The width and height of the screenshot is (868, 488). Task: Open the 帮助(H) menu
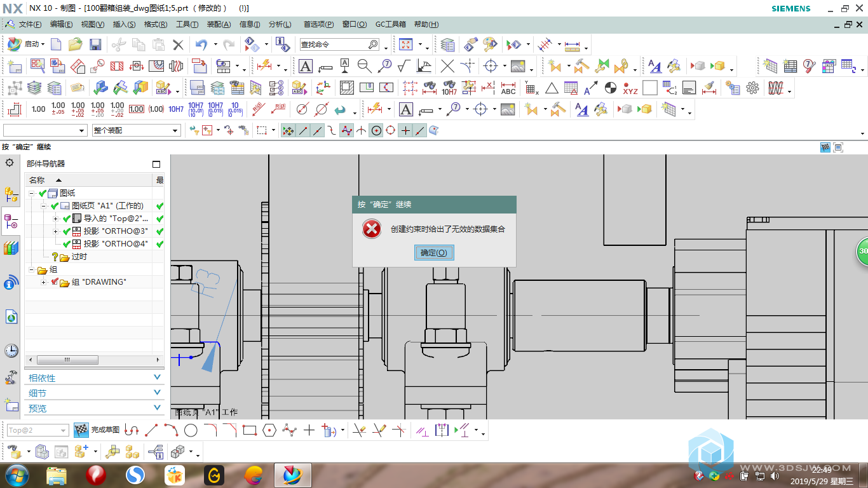tap(426, 24)
